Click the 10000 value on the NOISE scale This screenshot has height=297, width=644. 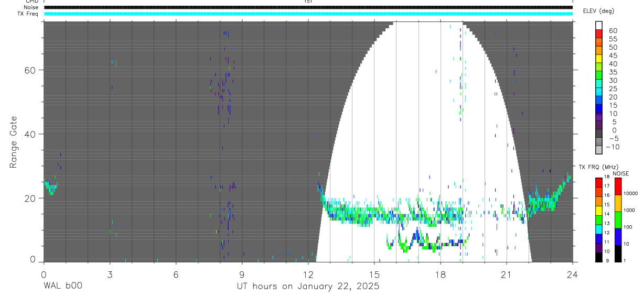coord(630,194)
